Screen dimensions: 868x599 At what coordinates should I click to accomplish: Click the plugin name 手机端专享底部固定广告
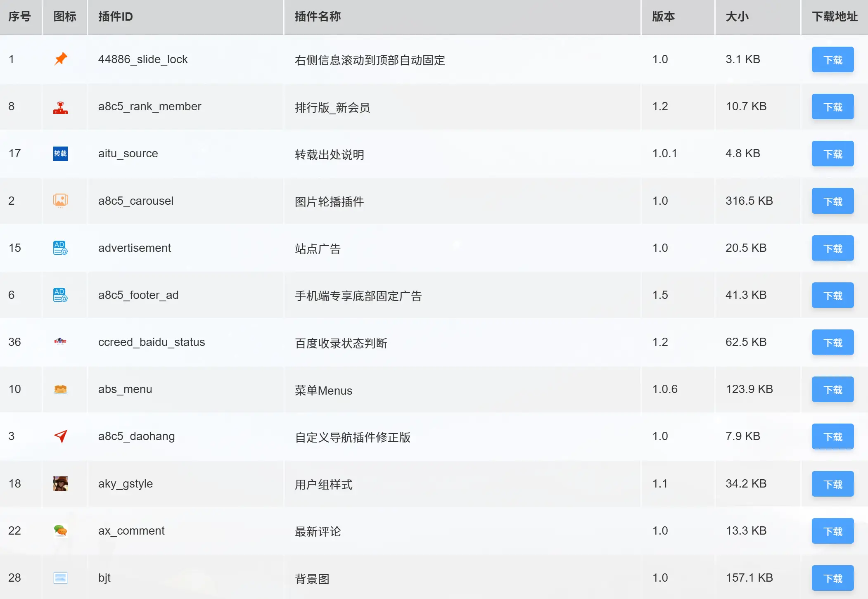pyautogui.click(x=358, y=296)
